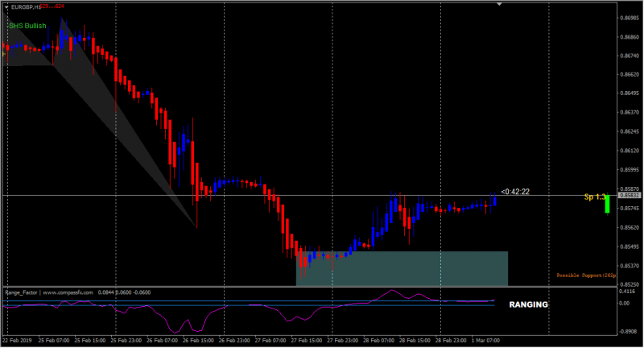Select the green spread bar at right
The image size is (644, 348).
click(x=607, y=204)
